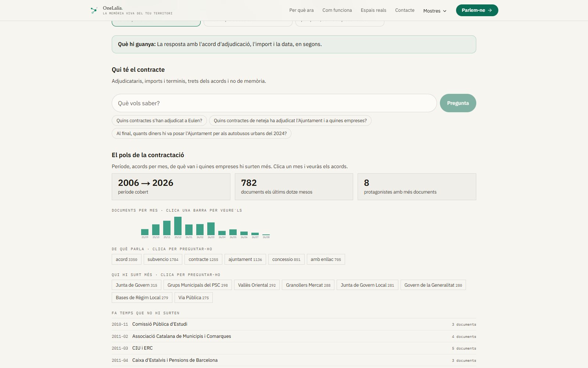Expand the Mostres dropdown menu
This screenshot has width=588, height=368.
tap(435, 11)
